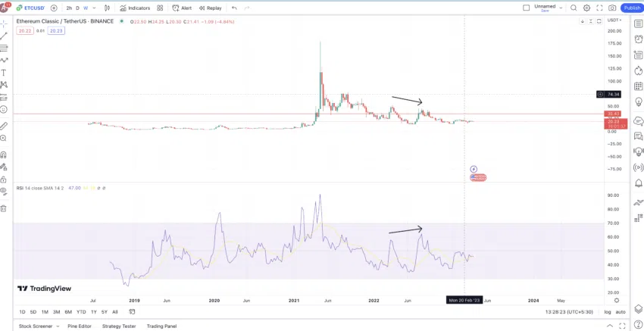Open the help center question icon

pos(638,325)
